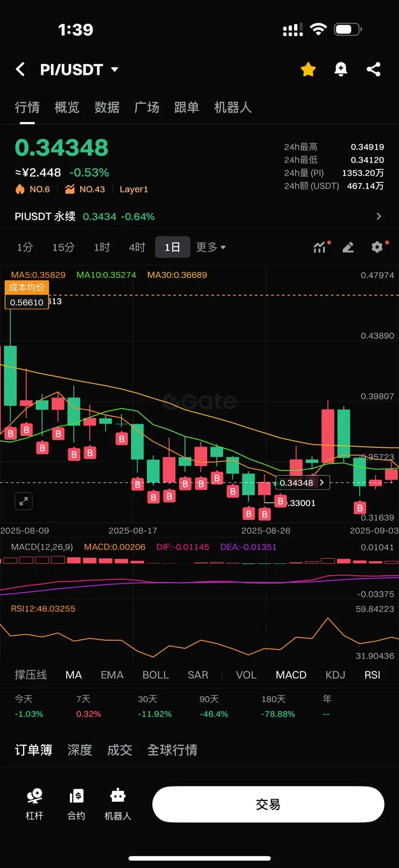Open the PI/USDT pair dropdown
This screenshot has width=399, height=868.
115,69
